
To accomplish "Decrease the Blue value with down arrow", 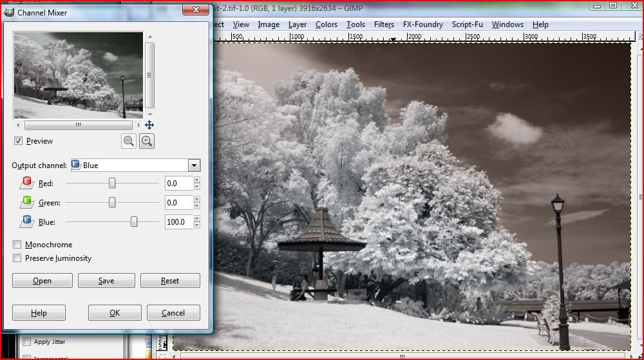I will tap(196, 225).
